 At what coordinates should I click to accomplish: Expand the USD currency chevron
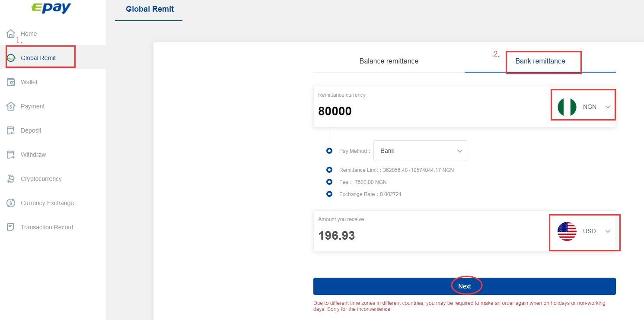tap(608, 231)
